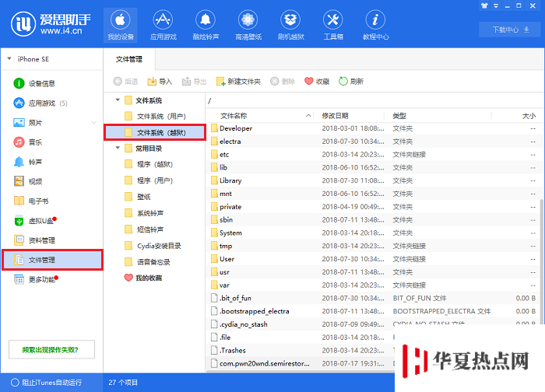Click the 下载中心 download center button
545x392 pixels.
coord(511,30)
